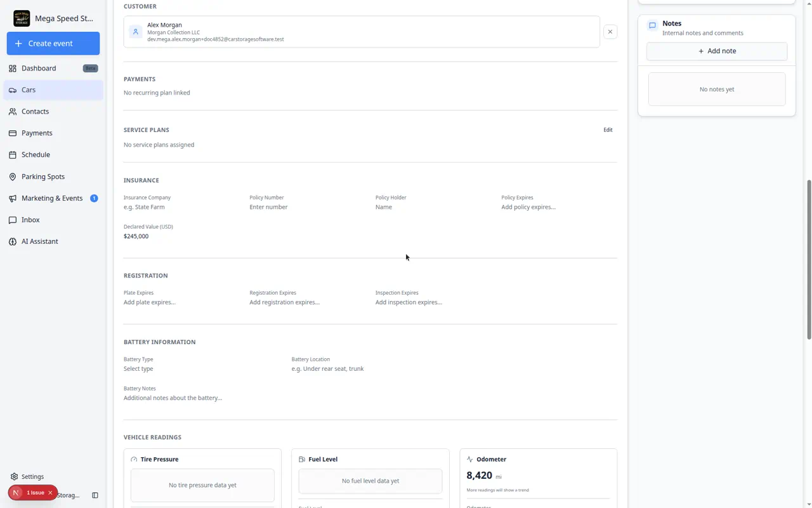The height and width of the screenshot is (508, 812).
Task: Click the Alex Morgan customer card
Action: tap(362, 32)
